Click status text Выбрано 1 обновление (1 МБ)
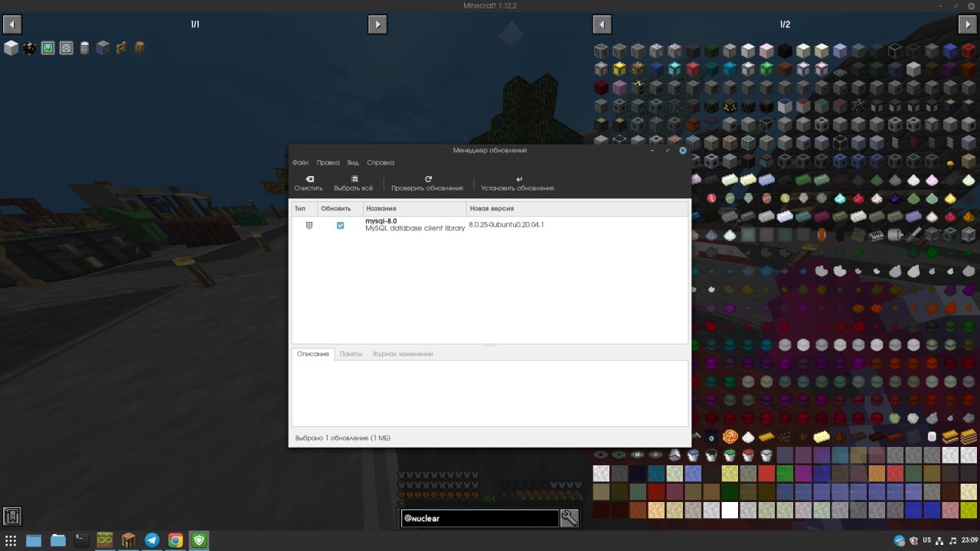This screenshot has height=551, width=980. tap(342, 438)
